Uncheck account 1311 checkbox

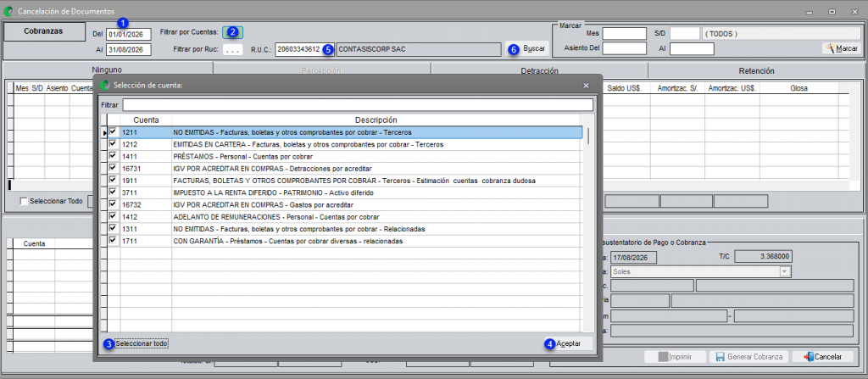coord(114,228)
